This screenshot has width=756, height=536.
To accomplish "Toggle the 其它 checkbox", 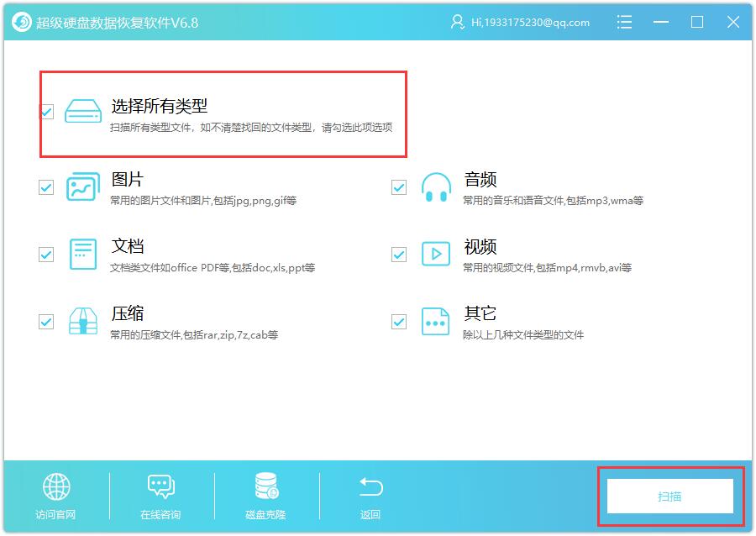I will (399, 322).
